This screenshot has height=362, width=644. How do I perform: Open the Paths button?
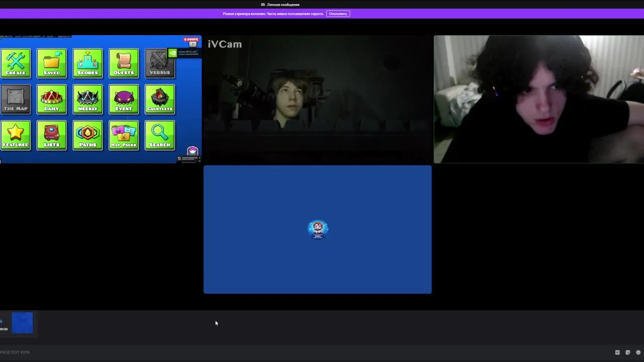tap(88, 135)
